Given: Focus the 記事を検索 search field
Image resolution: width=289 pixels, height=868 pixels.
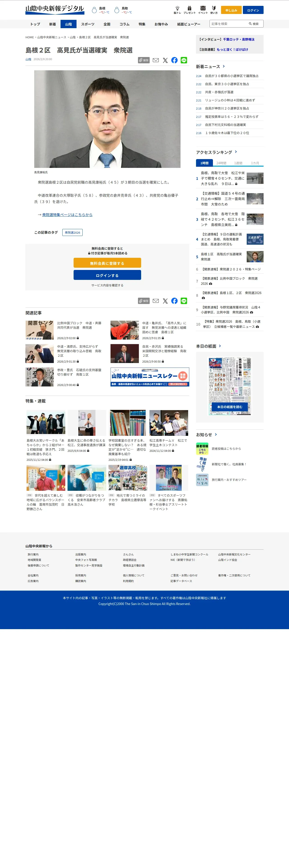Looking at the screenshot, I should point(228,24).
